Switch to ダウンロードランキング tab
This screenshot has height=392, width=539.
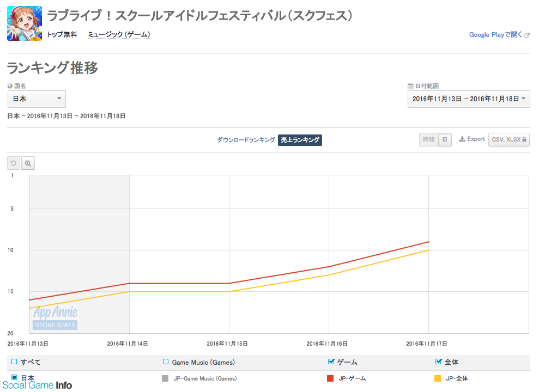click(246, 140)
